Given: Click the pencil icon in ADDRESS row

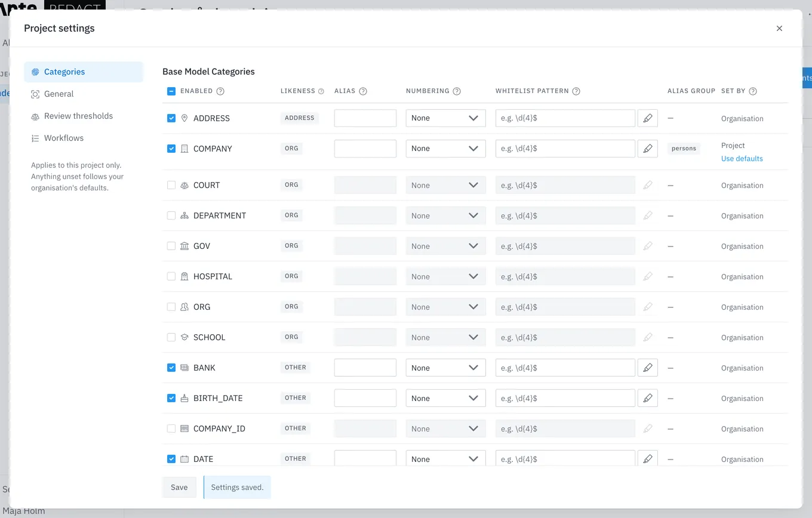Looking at the screenshot, I should pos(648,118).
